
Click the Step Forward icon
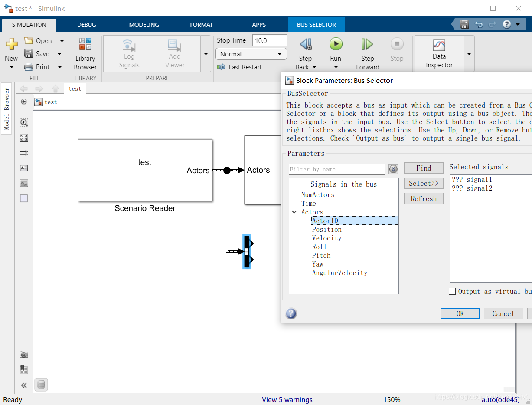coord(367,44)
